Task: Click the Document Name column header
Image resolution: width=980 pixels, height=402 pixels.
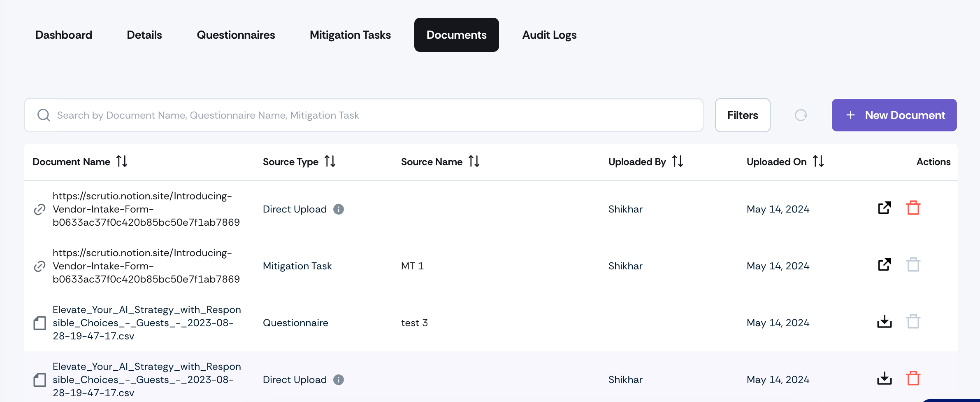Action: [x=71, y=162]
